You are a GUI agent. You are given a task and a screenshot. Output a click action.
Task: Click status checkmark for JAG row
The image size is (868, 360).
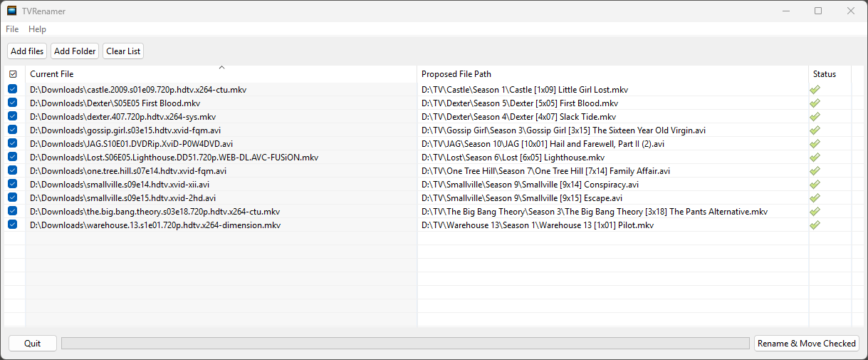click(815, 144)
